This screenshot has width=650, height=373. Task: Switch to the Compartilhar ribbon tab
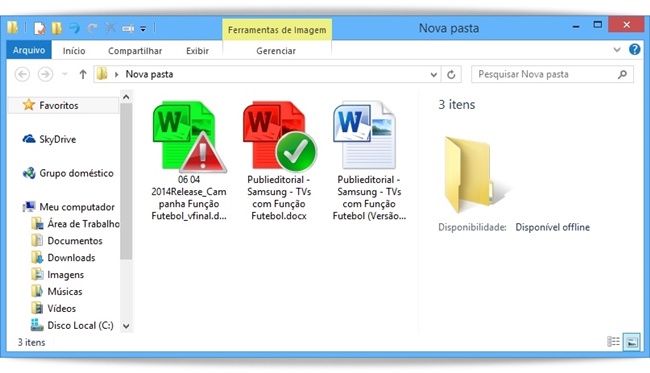coord(135,51)
